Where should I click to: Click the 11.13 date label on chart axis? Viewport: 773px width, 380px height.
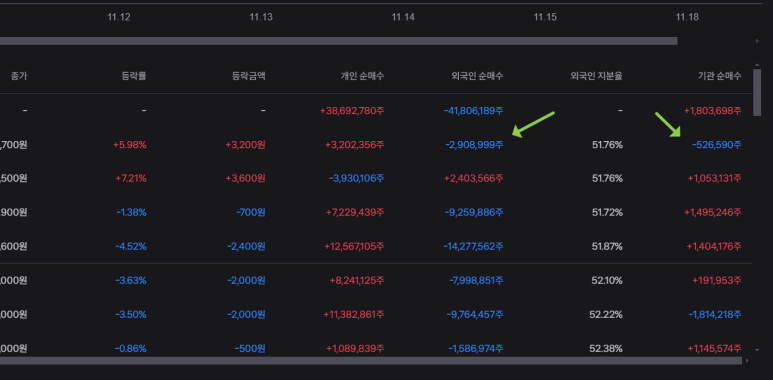coord(261,17)
